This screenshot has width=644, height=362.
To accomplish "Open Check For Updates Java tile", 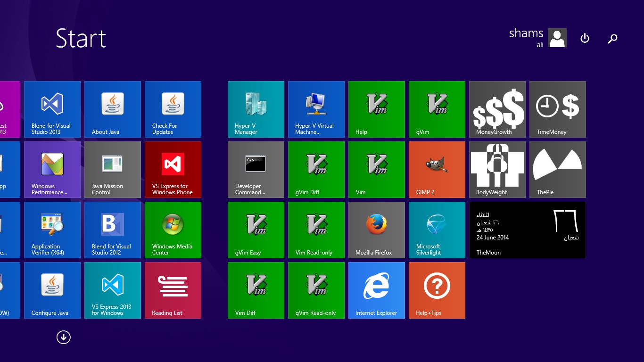I will pos(173,109).
